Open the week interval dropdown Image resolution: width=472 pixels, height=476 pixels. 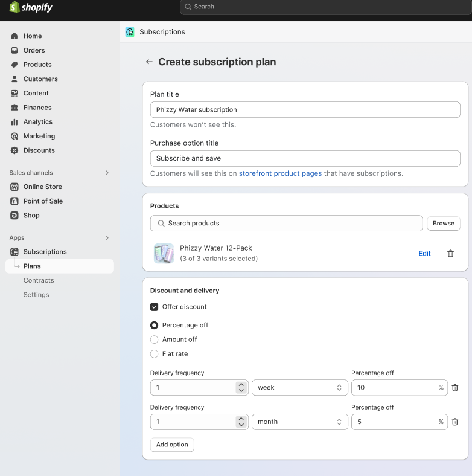pos(300,388)
